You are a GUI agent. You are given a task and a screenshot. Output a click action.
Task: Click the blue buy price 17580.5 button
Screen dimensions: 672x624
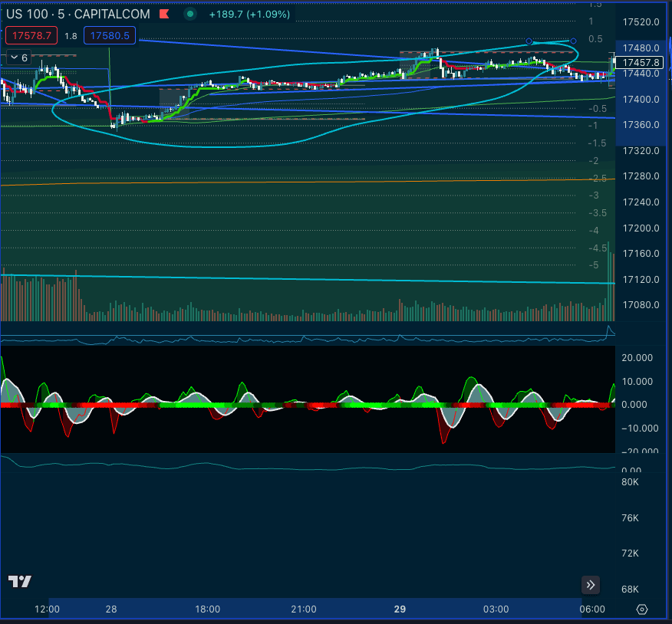pos(110,36)
